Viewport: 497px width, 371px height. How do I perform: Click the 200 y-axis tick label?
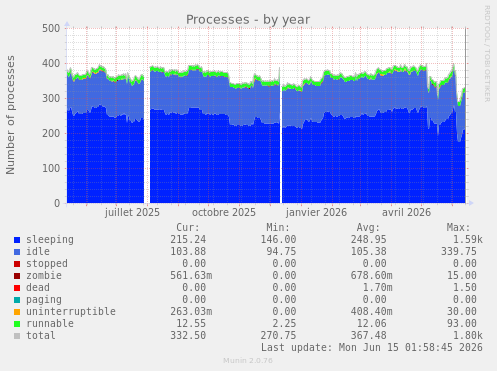point(51,133)
